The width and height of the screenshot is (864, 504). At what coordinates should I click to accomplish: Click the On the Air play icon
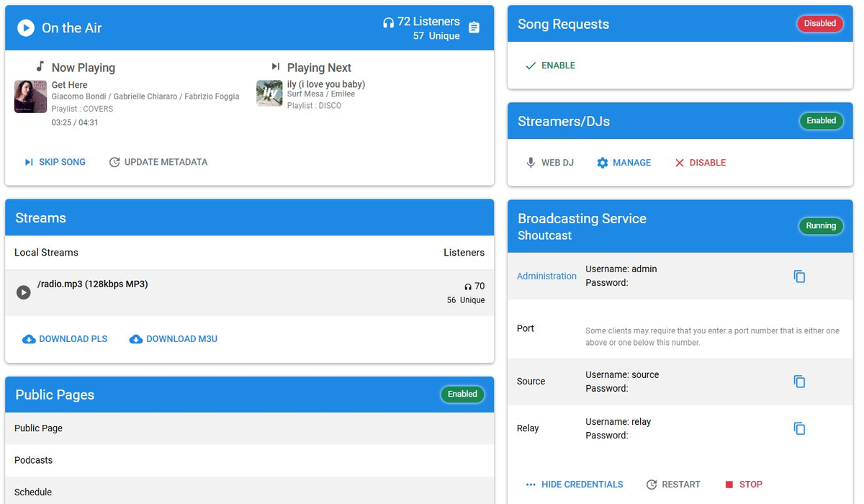[26, 28]
